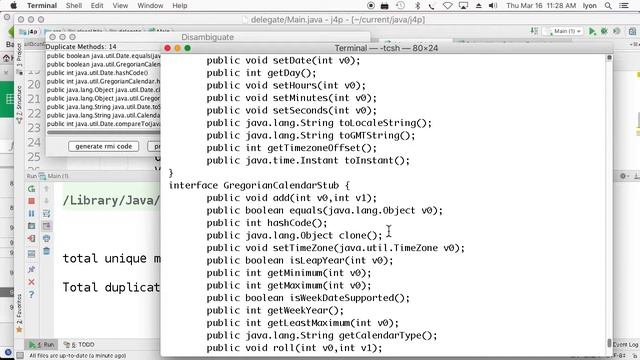The width and height of the screenshot is (640, 360).
Task: Open Project Structure icon in IDE toolbar
Action: (632, 31)
